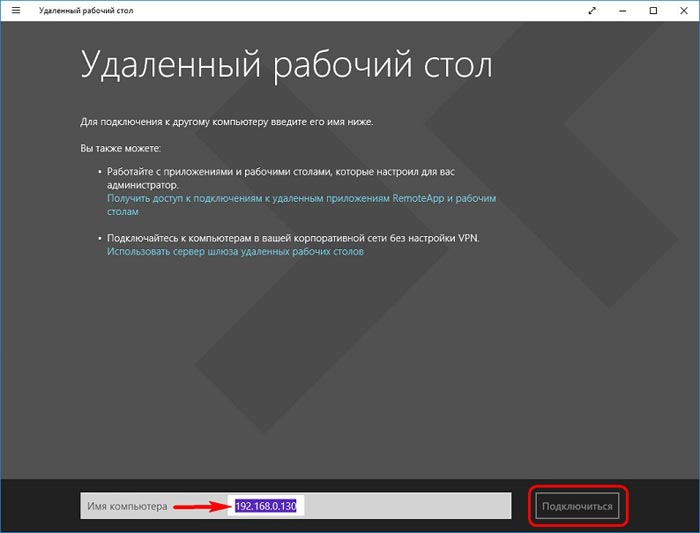Maximize the Remote Desktop window
This screenshot has width=700, height=533.
653,11
